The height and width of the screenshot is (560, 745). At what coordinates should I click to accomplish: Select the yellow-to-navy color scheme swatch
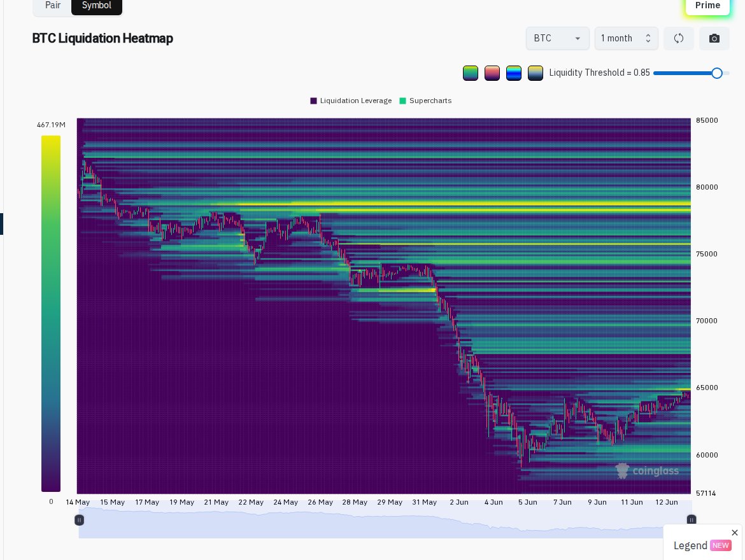pos(536,73)
